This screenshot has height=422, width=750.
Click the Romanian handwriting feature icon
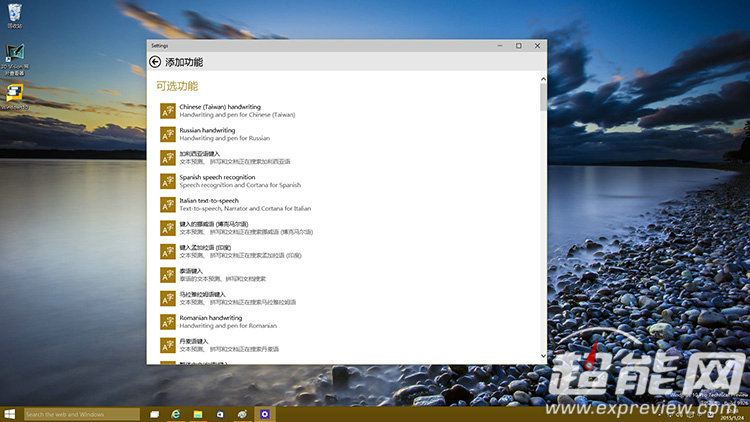[168, 321]
